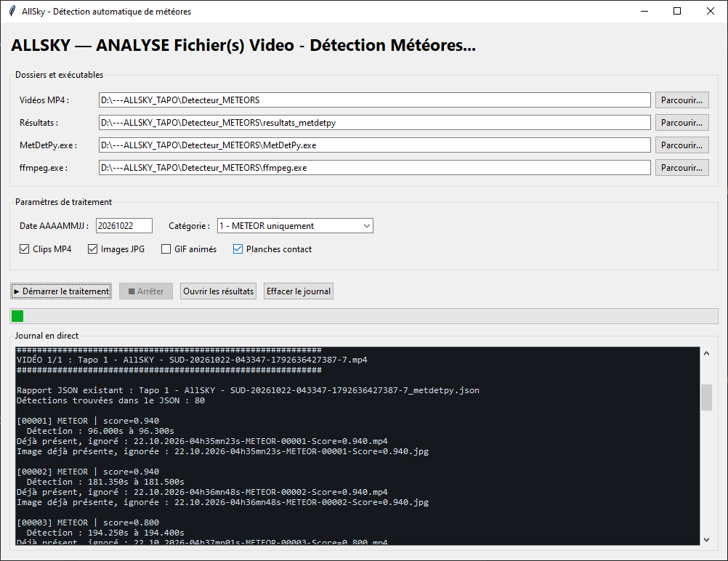The image size is (728, 561).
Task: Browse for the Résultats folder
Action: [x=682, y=123]
